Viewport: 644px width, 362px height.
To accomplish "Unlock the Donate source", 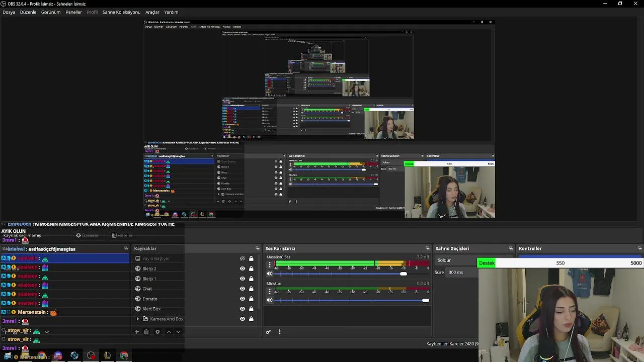I will tap(251, 299).
